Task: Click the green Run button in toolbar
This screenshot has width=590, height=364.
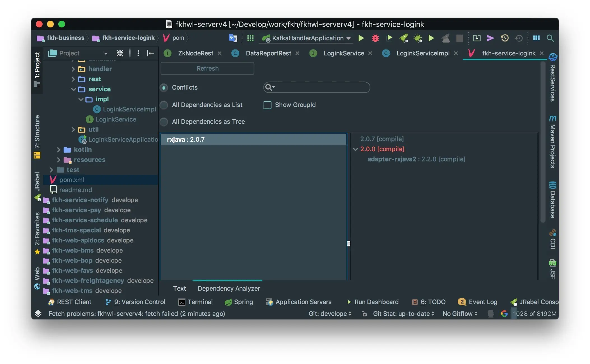Action: point(361,38)
